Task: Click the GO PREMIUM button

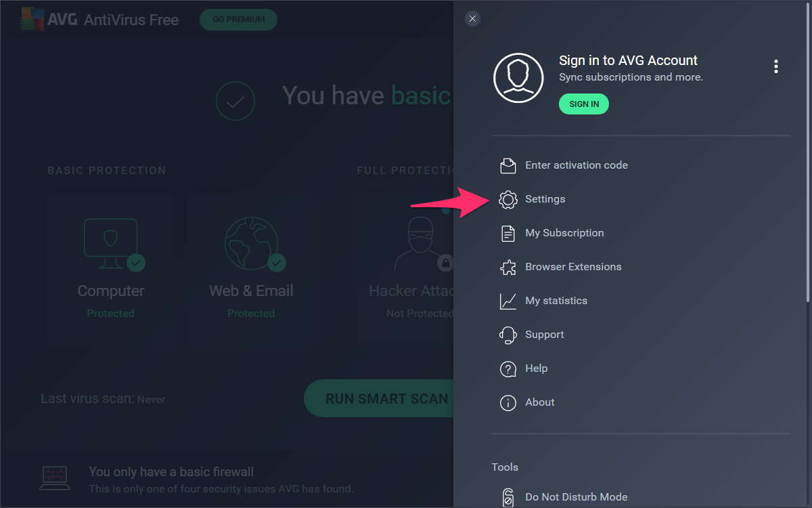Action: tap(238, 20)
